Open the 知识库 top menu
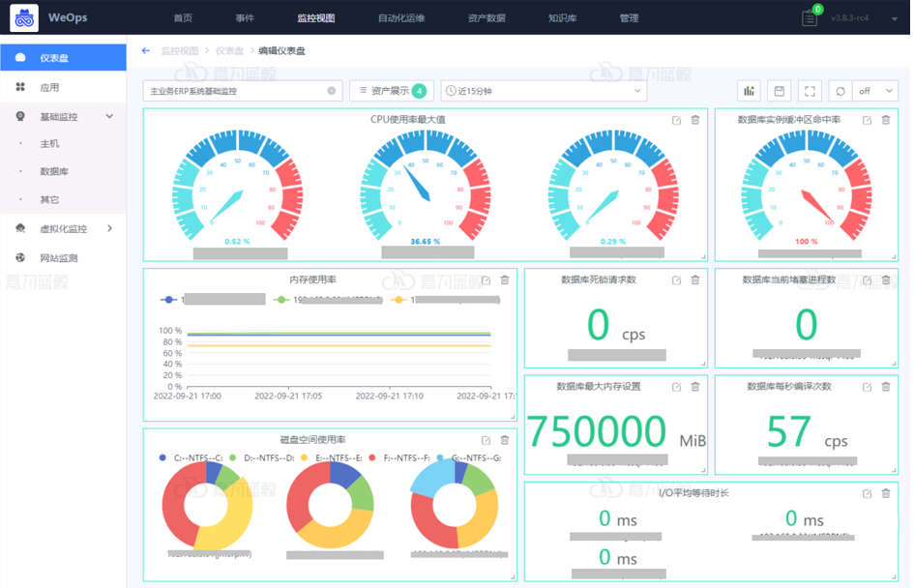The height and width of the screenshot is (588, 914). click(x=563, y=18)
